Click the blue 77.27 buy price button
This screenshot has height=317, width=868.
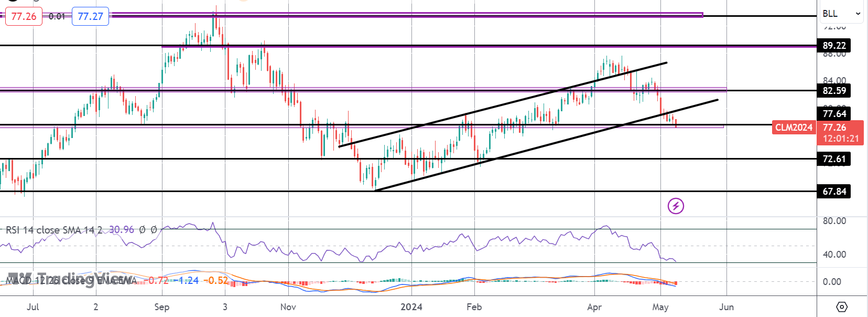90,16
